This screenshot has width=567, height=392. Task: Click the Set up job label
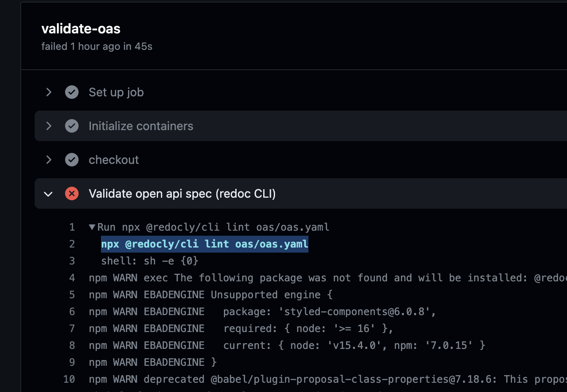click(116, 92)
